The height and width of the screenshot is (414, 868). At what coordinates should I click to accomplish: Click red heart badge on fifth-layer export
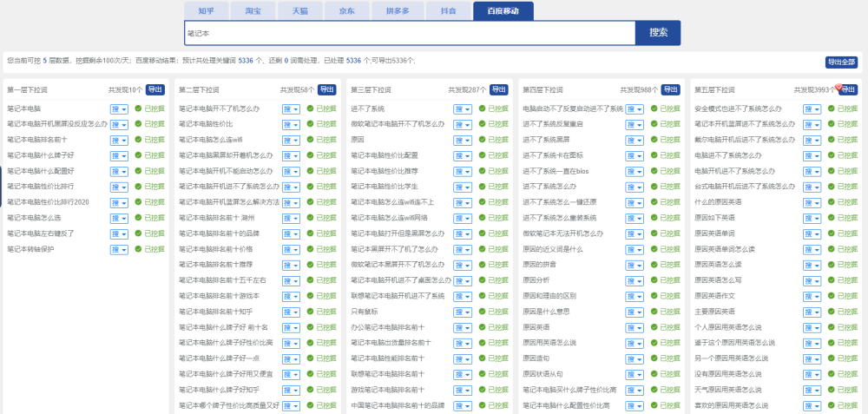coord(838,87)
